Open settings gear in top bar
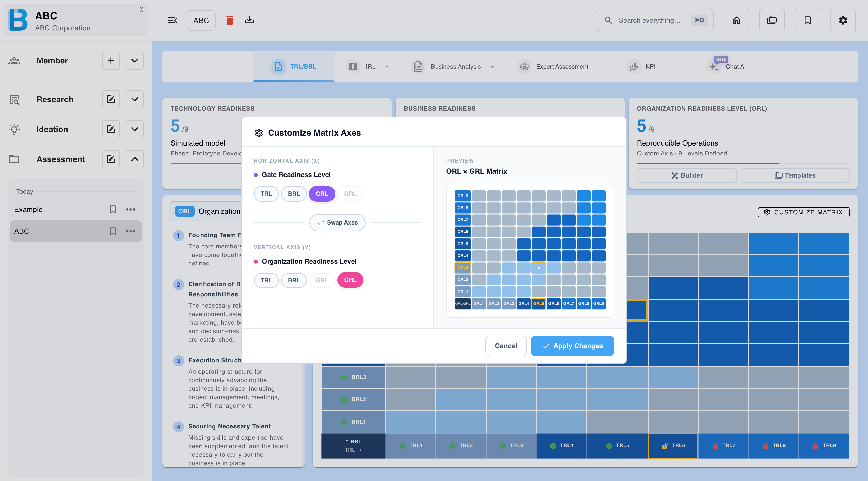Viewport: 868px width, 481px height. 843,20
